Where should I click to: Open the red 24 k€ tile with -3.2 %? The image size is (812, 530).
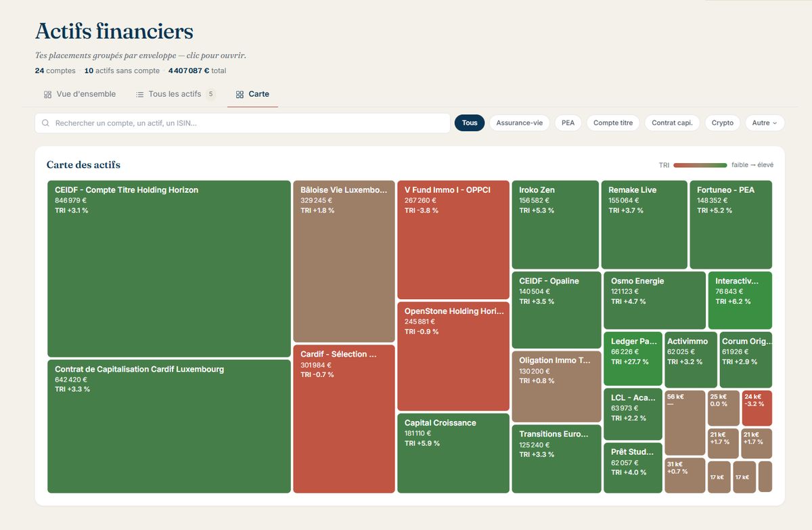point(757,408)
